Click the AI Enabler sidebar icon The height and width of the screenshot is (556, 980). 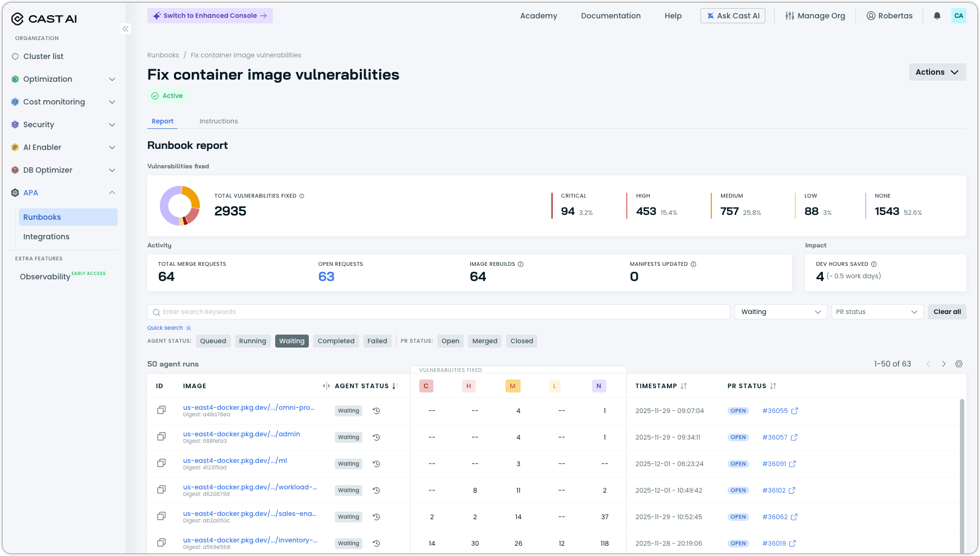pyautogui.click(x=15, y=147)
